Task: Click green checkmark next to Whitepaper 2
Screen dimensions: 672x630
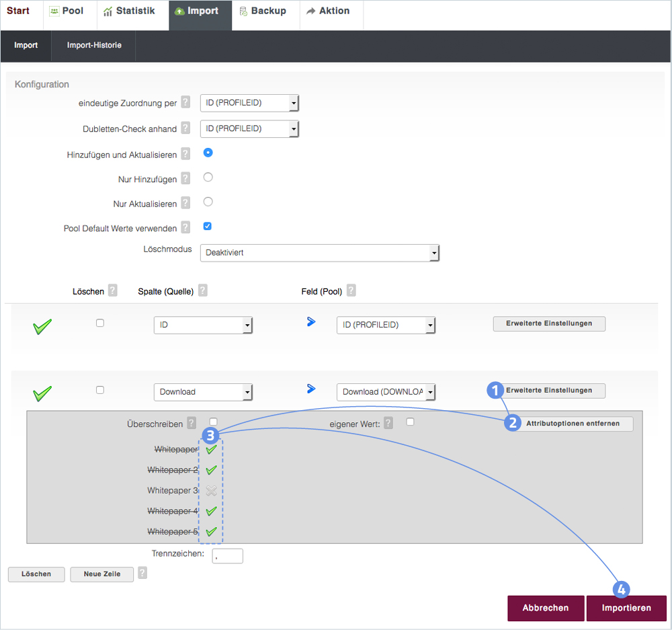Action: [x=212, y=470]
